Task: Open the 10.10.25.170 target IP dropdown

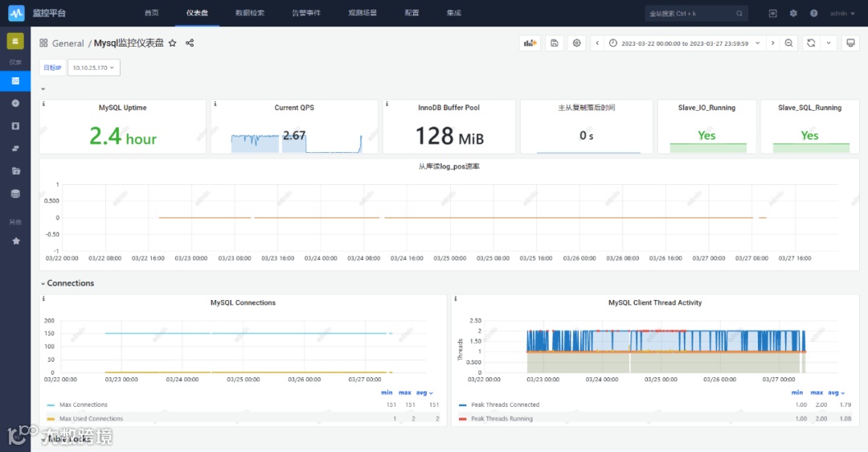Action: [x=93, y=68]
